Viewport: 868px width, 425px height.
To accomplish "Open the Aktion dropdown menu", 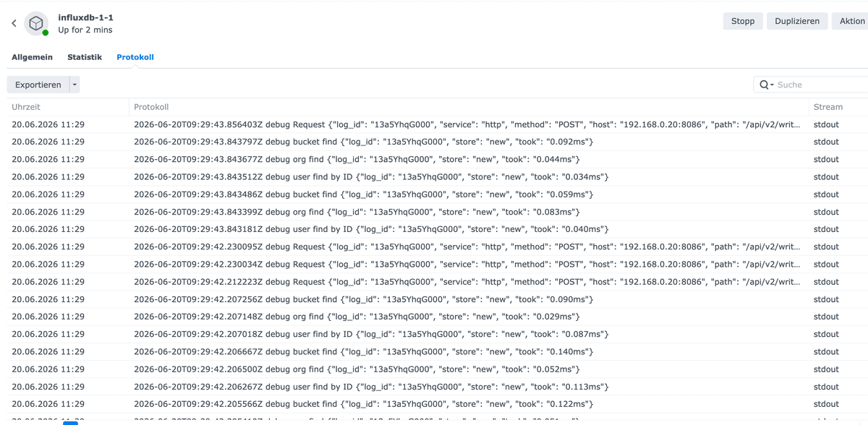I will pos(851,21).
